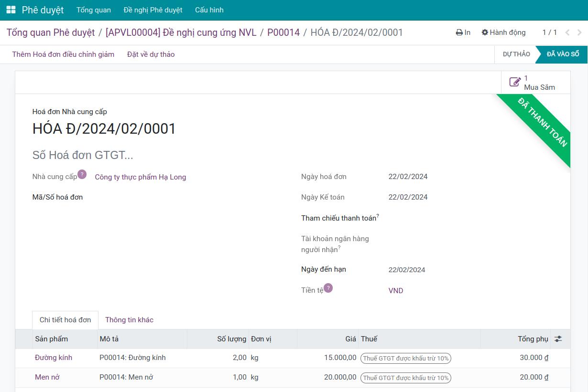Open [APVL00004] Đề nghị cung ứng NVL breadcrumb
Viewport: 588px width, 392px height.
click(181, 32)
